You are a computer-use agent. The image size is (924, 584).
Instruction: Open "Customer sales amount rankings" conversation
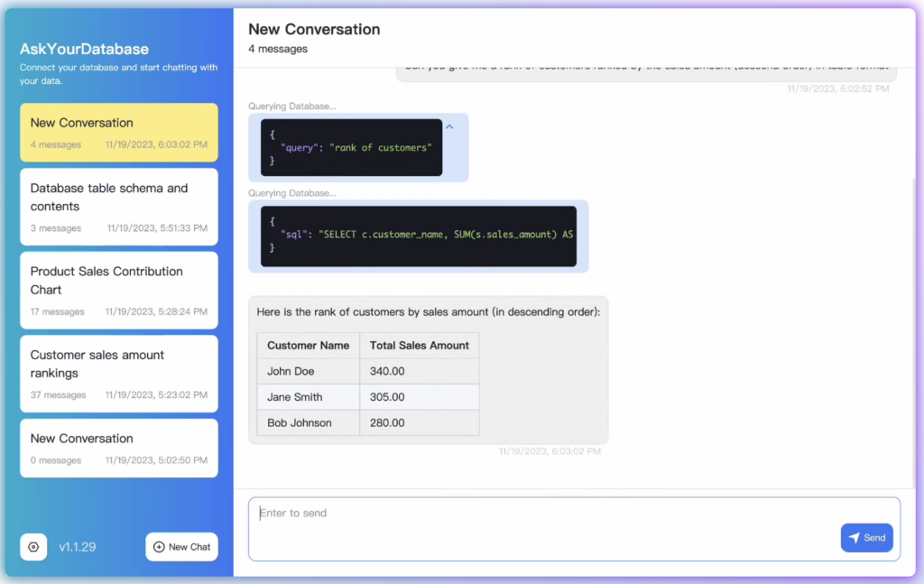pyautogui.click(x=118, y=373)
